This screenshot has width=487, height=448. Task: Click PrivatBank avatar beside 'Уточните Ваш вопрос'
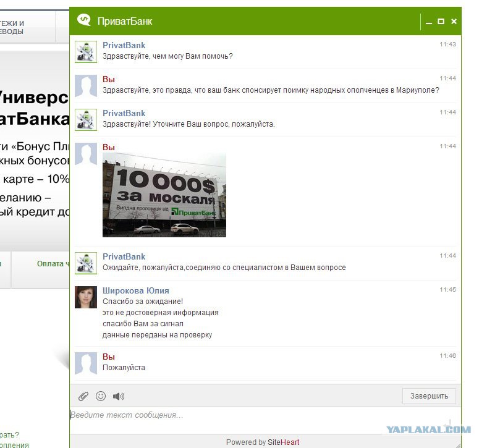[x=86, y=120]
